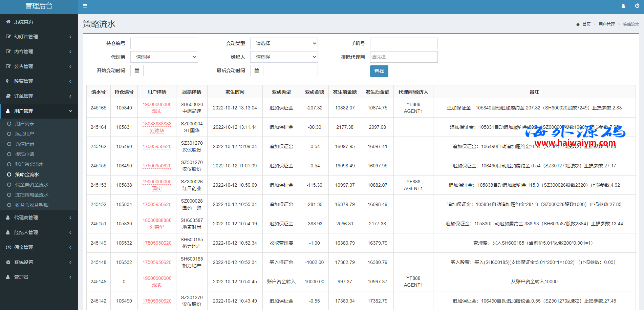Click the user profile icon in header
The image size is (644, 310).
point(623,6)
